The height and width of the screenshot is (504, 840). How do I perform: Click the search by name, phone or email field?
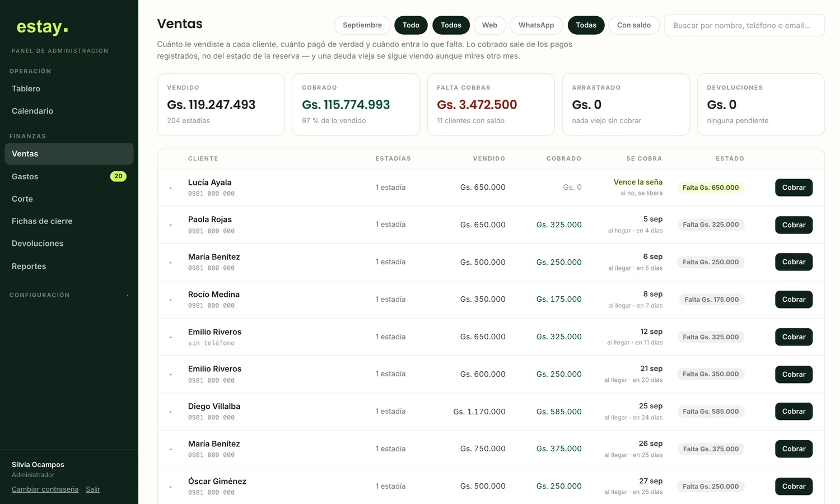[x=744, y=25]
